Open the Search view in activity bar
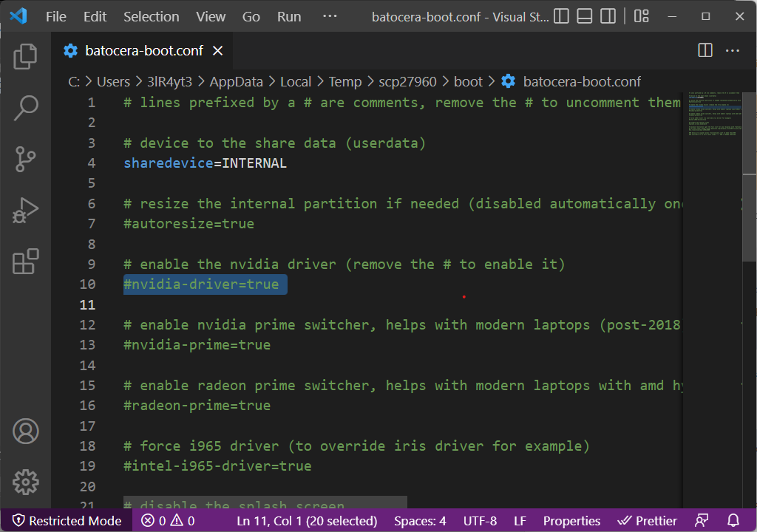Image resolution: width=757 pixels, height=532 pixels. (25, 107)
